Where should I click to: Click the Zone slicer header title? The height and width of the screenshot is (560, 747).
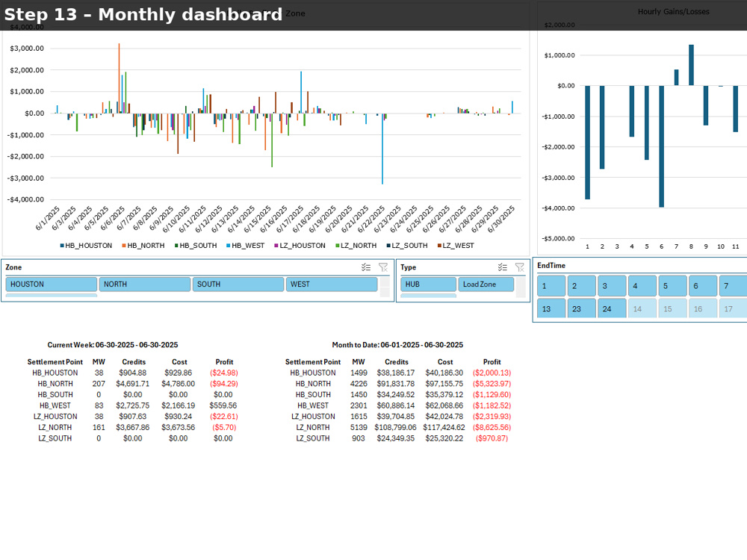pyautogui.click(x=13, y=267)
